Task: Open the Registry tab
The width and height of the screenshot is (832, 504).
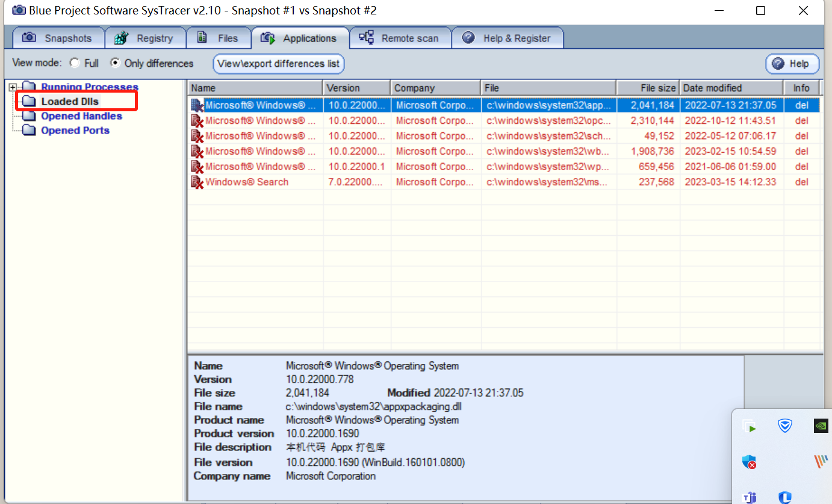Action: click(x=144, y=38)
